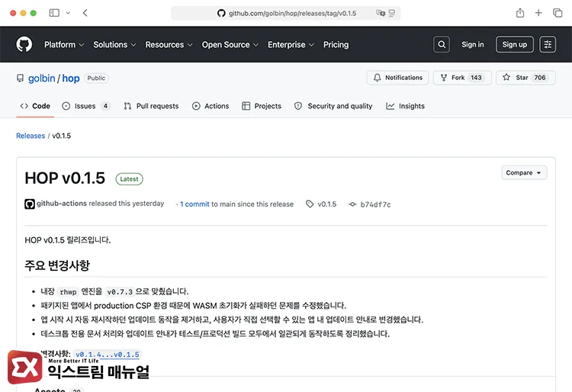Open the github-actions author link

62,204
